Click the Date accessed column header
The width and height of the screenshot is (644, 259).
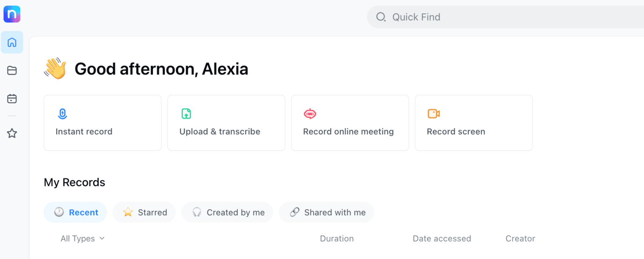[x=442, y=238]
